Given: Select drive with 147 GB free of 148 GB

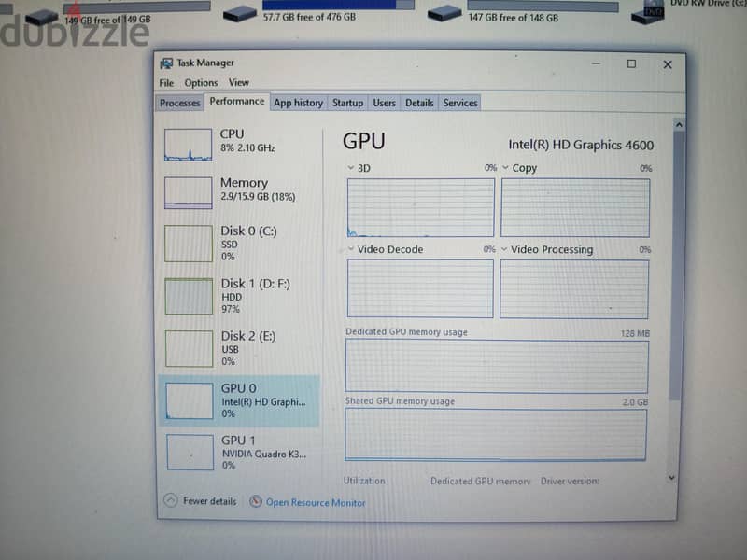Looking at the screenshot, I should (x=523, y=12).
